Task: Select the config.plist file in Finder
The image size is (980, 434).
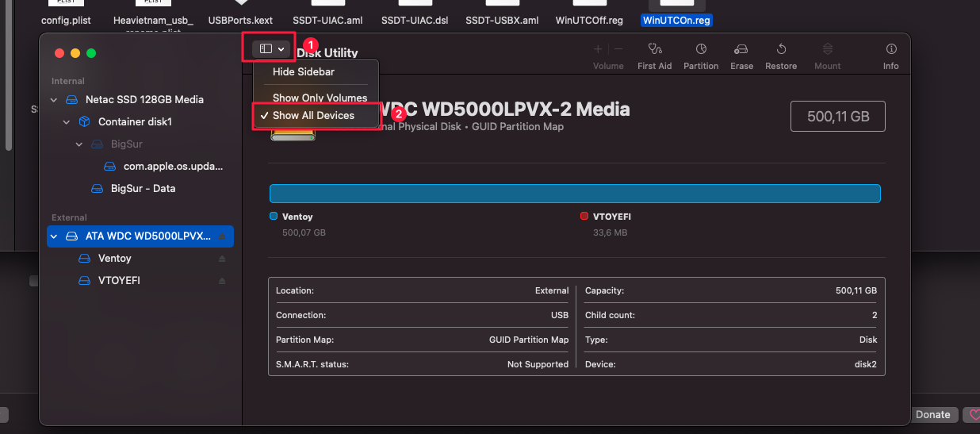Action: pyautogui.click(x=67, y=20)
